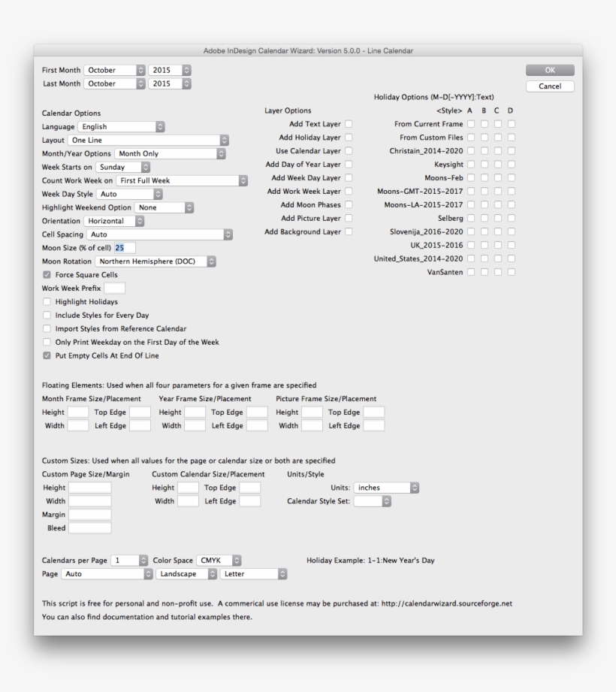Enable column A for United_States_2014-2020 holidays
Screen dimensions: 616x692
[470, 258]
